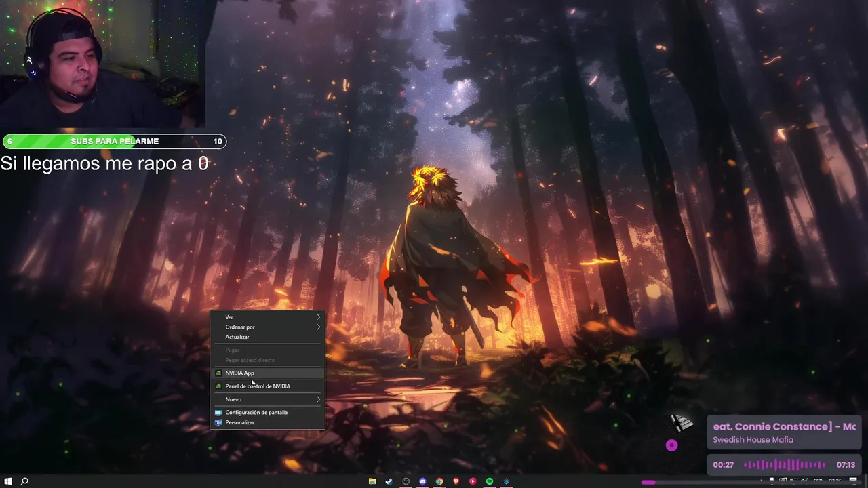868x488 pixels.
Task: Choose Actualizar in the context menu
Action: pos(267,337)
